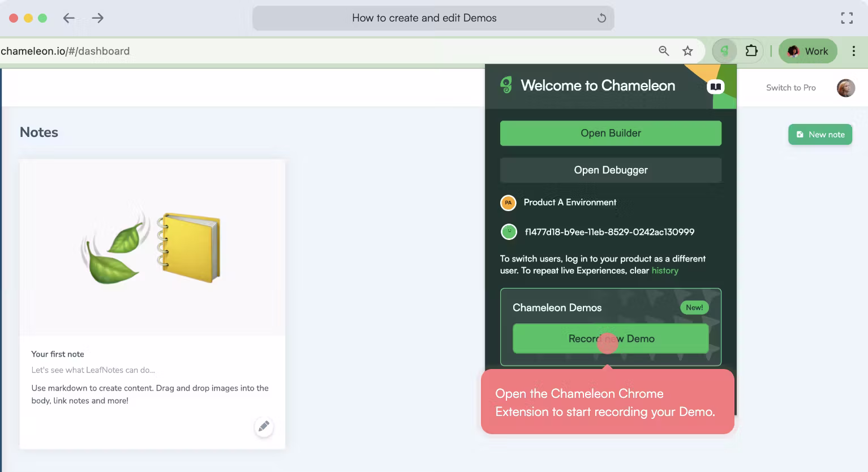Viewport: 868px width, 472px height.
Task: Open the Work profile switcher
Action: (807, 51)
